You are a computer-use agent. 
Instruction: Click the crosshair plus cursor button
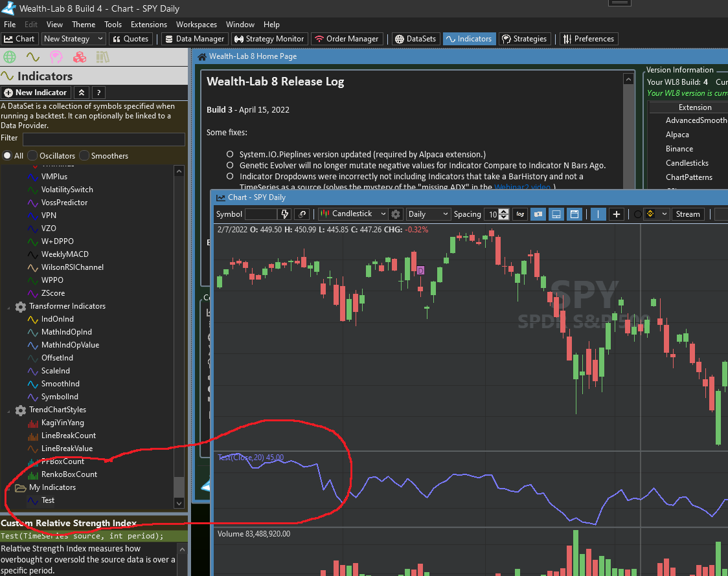pos(617,214)
